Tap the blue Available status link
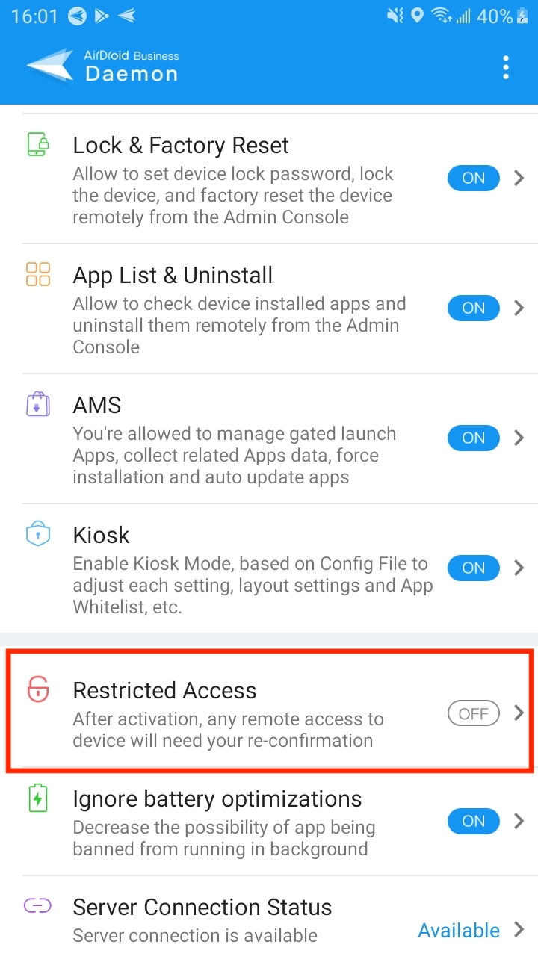The width and height of the screenshot is (538, 980). (x=459, y=930)
